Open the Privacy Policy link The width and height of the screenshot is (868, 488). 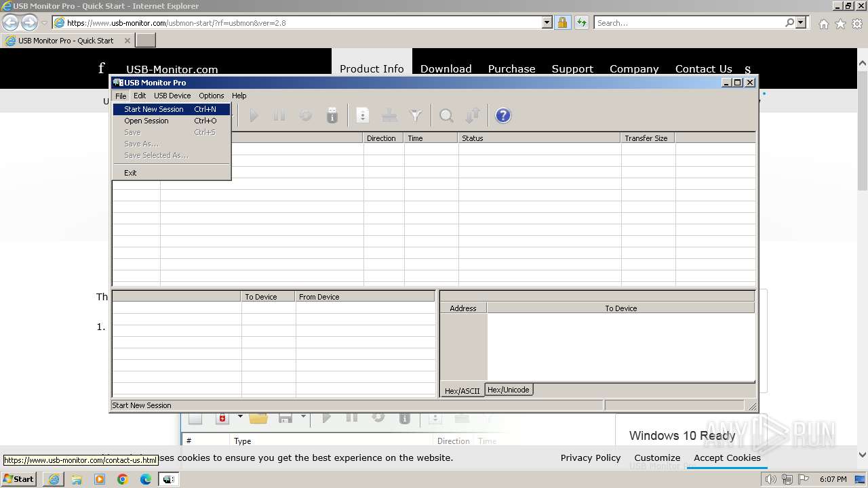[x=590, y=458]
